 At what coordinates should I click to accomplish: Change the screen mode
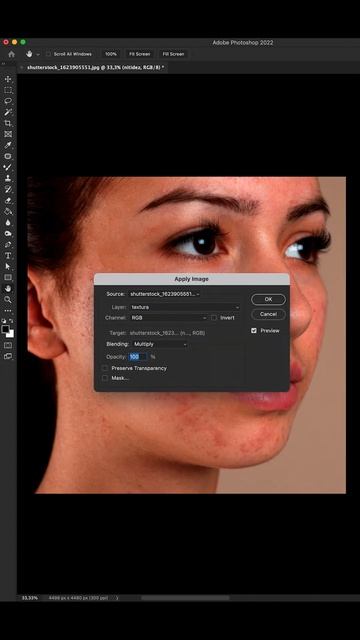click(x=8, y=356)
